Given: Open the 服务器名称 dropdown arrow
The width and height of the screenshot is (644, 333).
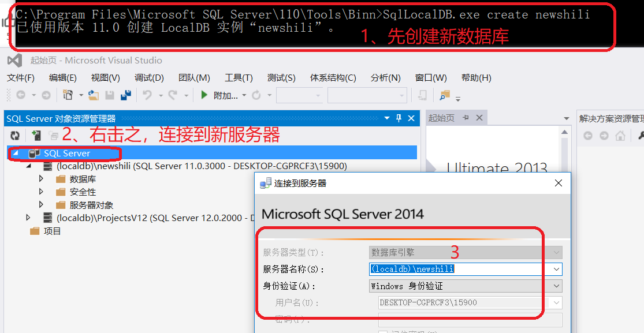Looking at the screenshot, I should click(556, 269).
